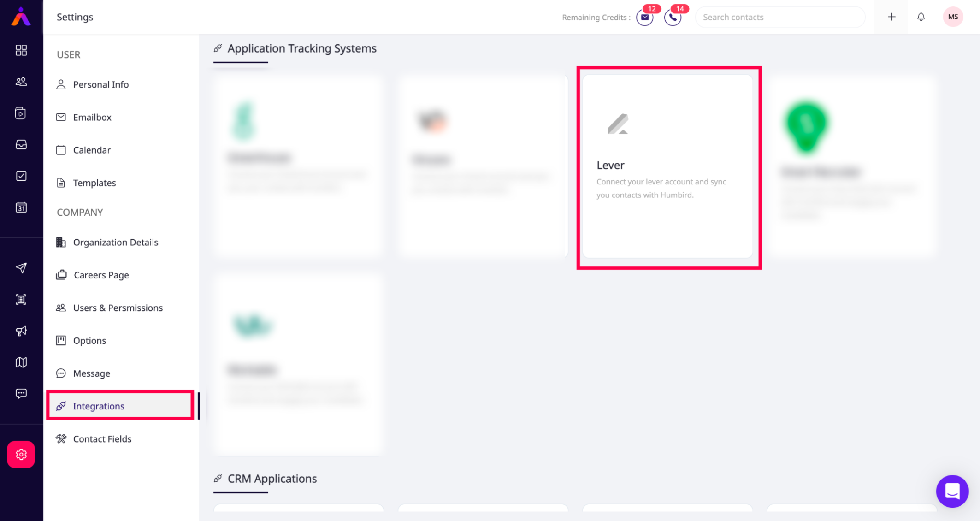Open the MS profile avatar menu
Image resolution: width=980 pixels, height=521 pixels.
click(953, 17)
